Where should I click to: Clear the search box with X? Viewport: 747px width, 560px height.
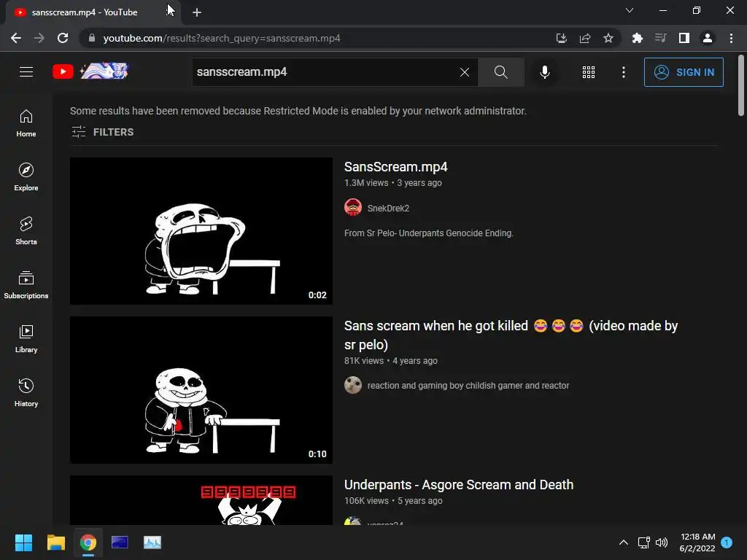(465, 72)
